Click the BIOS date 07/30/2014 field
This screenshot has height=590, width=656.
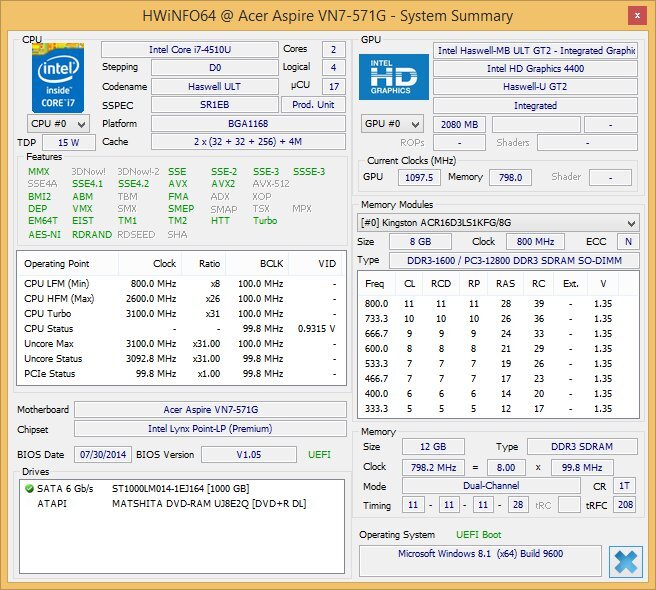(x=103, y=454)
